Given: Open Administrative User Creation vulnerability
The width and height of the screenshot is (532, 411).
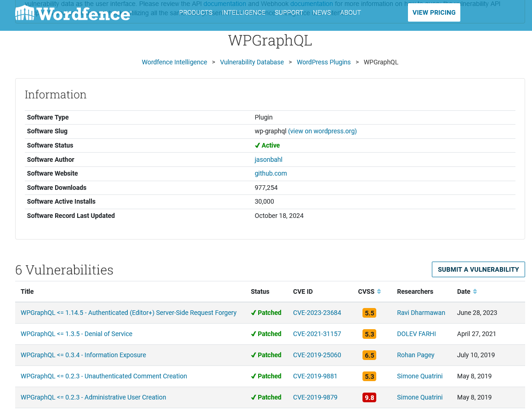Looking at the screenshot, I should (x=93, y=397).
